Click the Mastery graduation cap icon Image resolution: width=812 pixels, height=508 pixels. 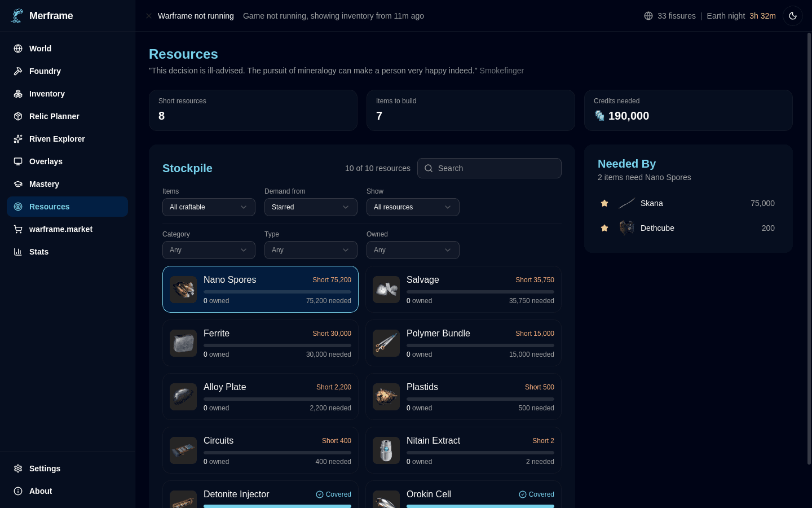coord(18,184)
